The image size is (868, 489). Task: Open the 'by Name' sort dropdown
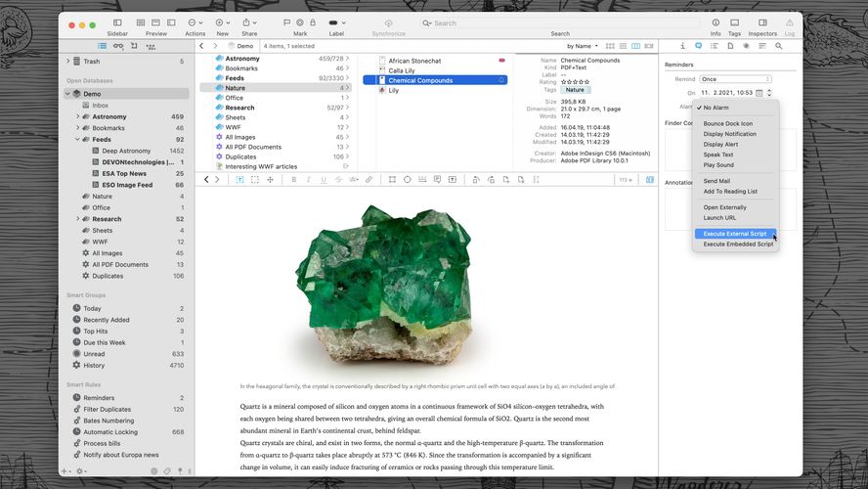[x=583, y=46]
